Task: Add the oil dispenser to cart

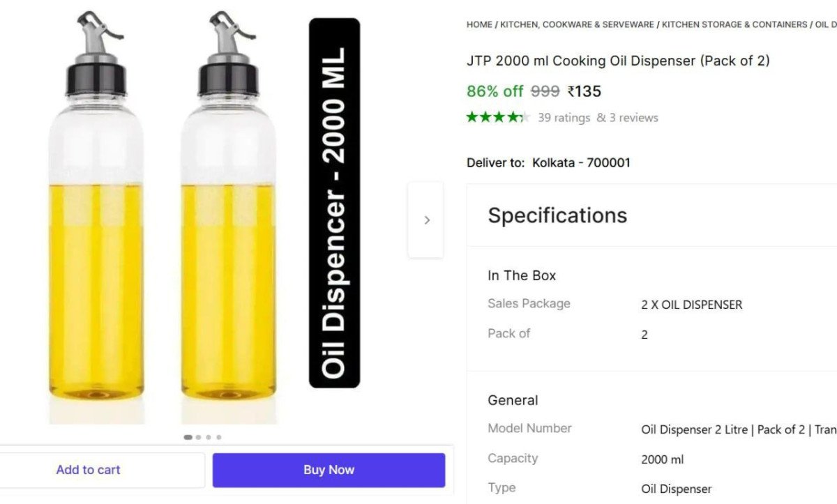Action: coord(89,470)
